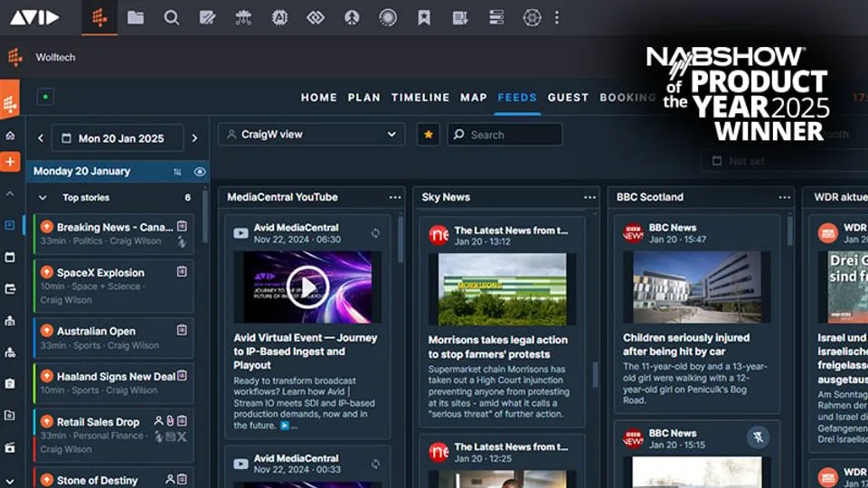Open BBC Scotland column options menu
This screenshot has width=868, height=488.
pos(785,198)
